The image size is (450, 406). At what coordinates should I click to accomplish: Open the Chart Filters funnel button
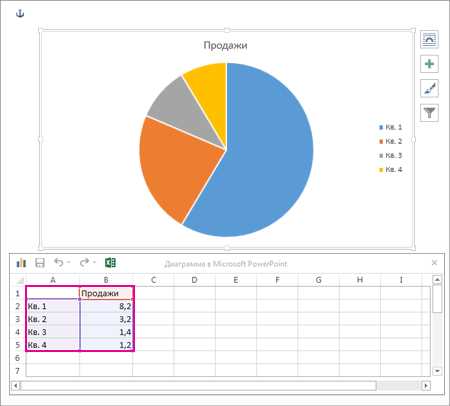[429, 113]
